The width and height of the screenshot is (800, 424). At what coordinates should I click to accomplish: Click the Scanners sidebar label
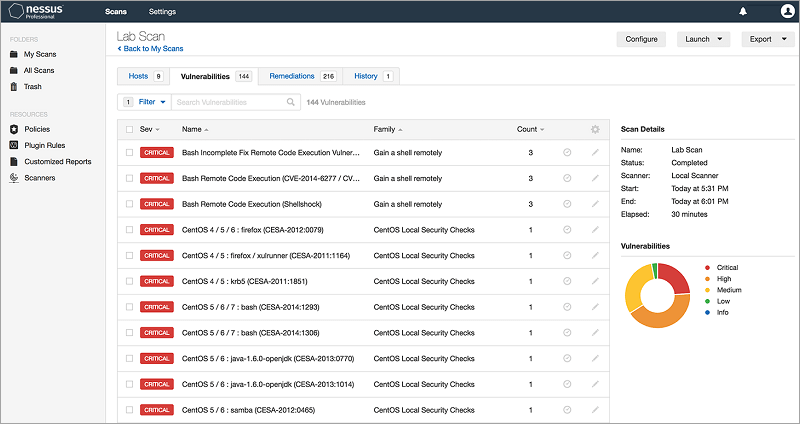pyautogui.click(x=40, y=178)
